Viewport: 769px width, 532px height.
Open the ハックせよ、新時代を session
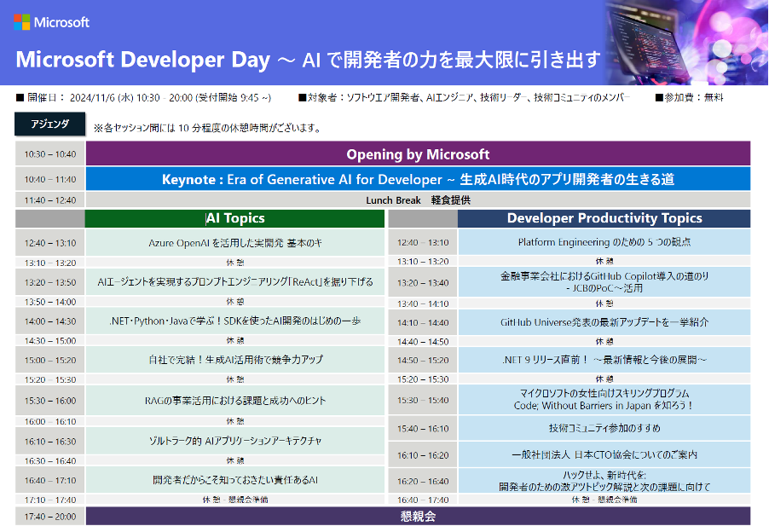[x=604, y=481]
